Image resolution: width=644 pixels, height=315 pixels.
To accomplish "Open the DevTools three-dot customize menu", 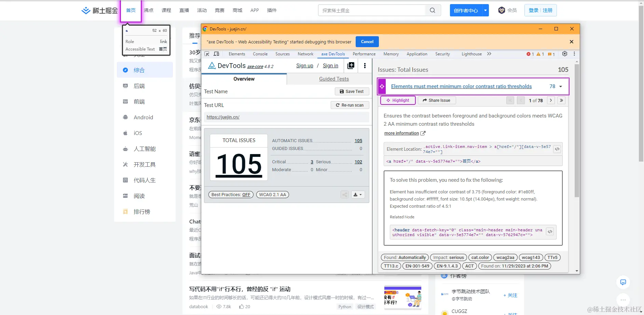I will coord(574,54).
